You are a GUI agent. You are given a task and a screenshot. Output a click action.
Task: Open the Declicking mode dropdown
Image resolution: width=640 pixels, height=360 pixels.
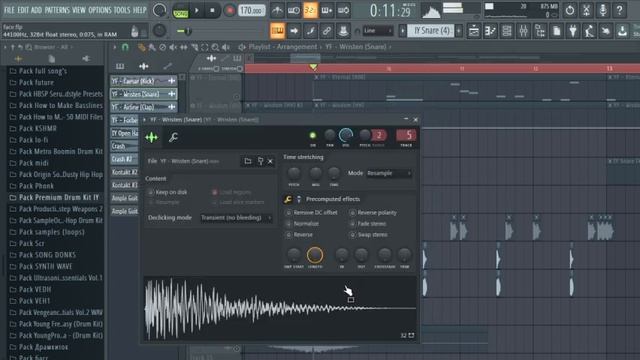[x=236, y=218]
